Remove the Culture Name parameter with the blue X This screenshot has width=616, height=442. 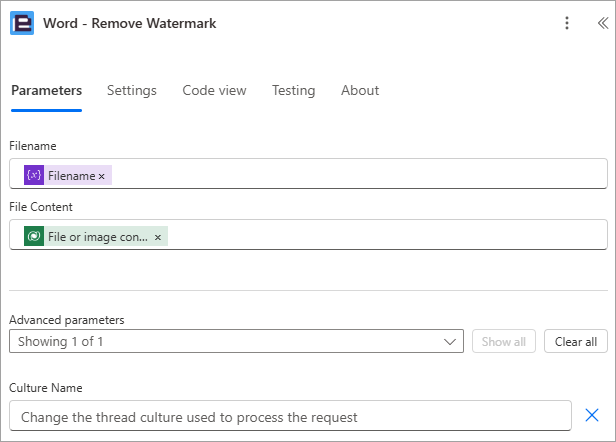click(x=592, y=415)
